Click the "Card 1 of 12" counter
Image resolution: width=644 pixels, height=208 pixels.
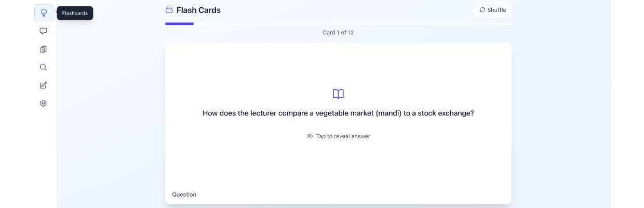pyautogui.click(x=338, y=32)
